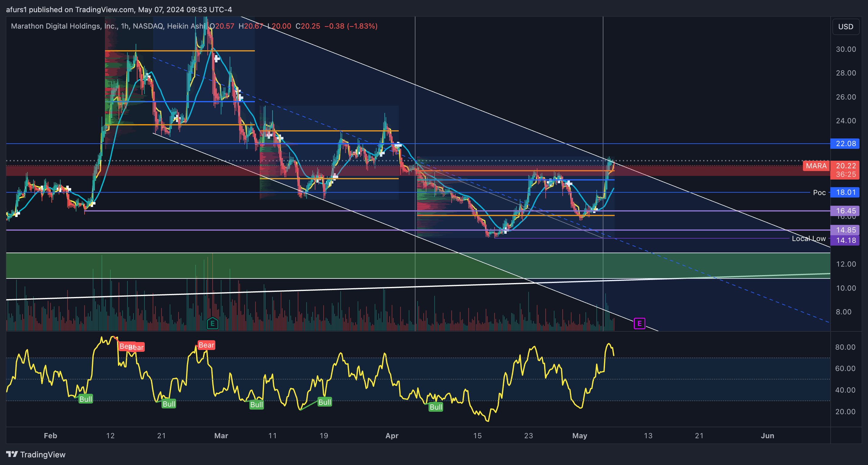Click the Local Low label
This screenshot has width=868, height=465.
[x=809, y=239]
